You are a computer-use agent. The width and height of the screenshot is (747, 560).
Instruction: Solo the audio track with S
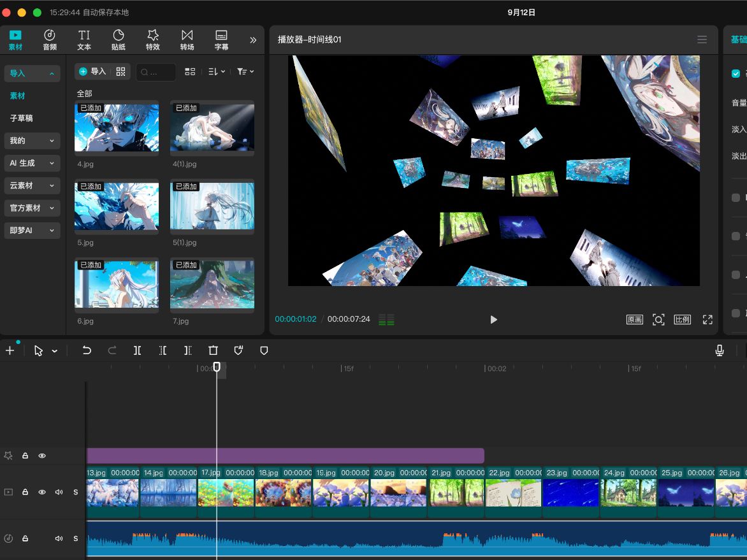click(76, 538)
